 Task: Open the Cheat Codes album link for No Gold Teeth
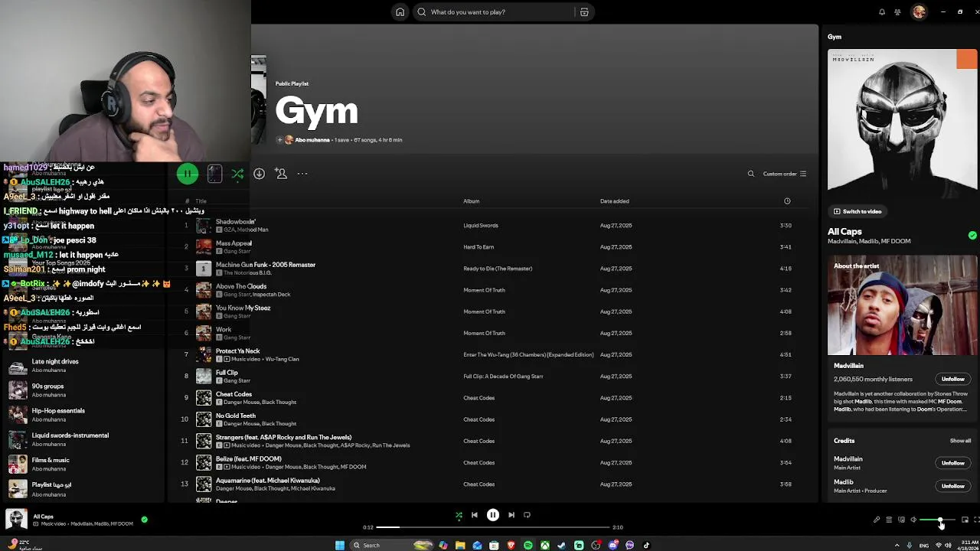coord(479,419)
